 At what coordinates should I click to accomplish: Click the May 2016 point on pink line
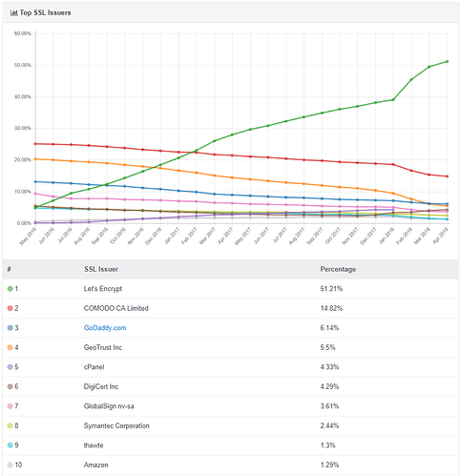click(x=35, y=194)
